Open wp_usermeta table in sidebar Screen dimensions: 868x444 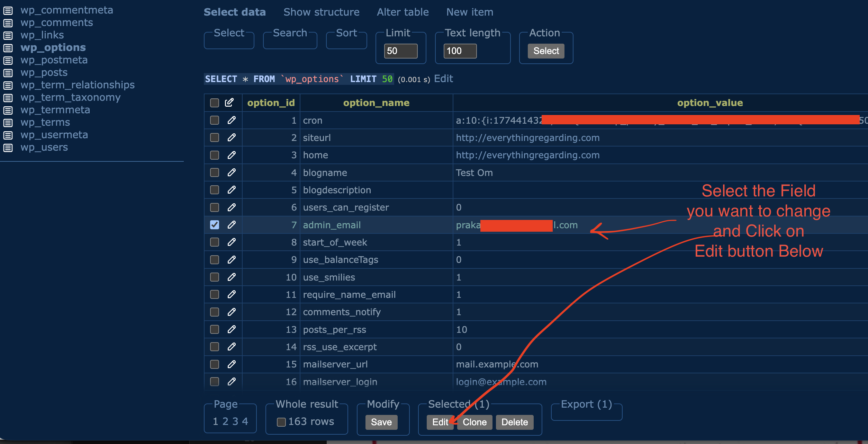coord(54,135)
